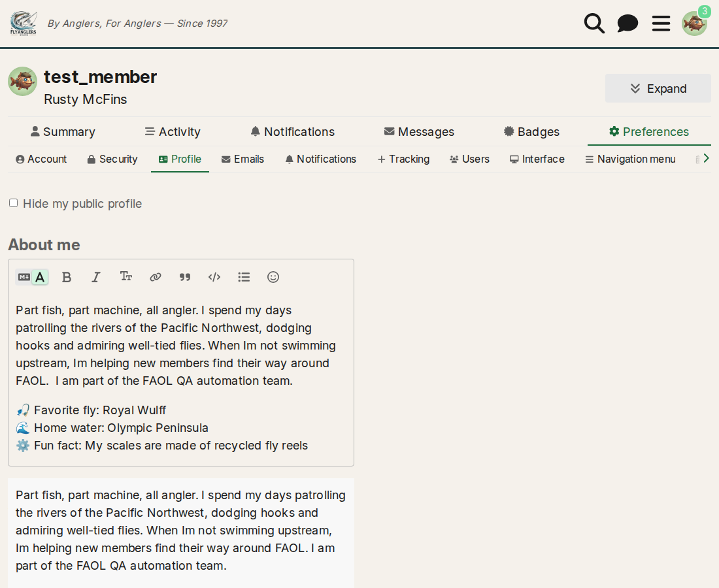Open user avatar with notification badge

pos(695,23)
